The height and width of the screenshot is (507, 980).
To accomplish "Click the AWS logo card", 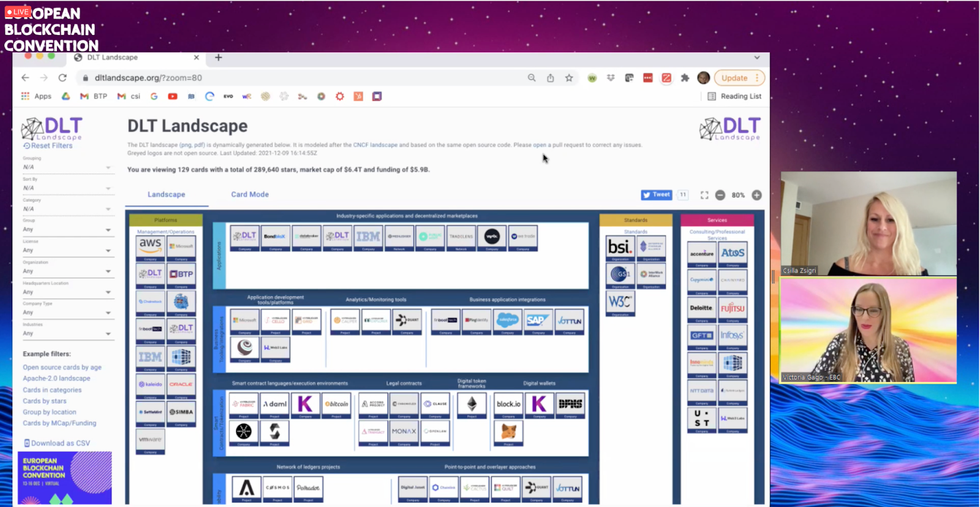I will 150,247.
